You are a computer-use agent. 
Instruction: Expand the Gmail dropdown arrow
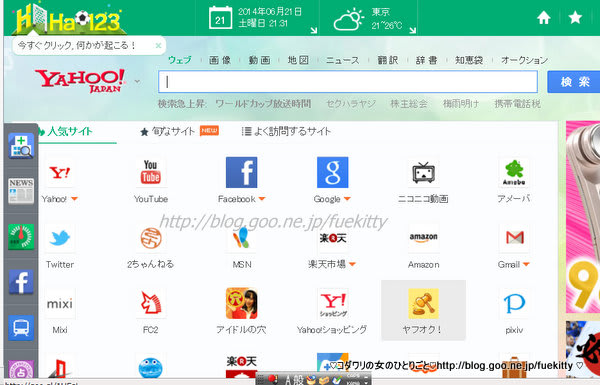click(526, 264)
